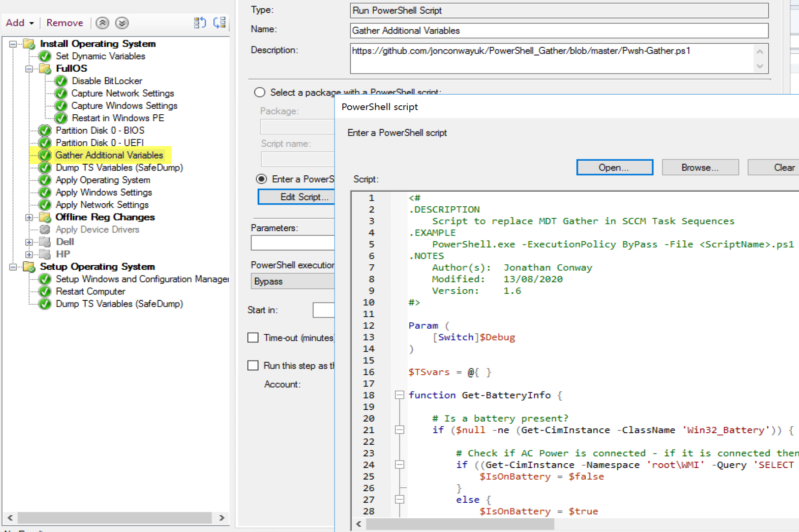
Task: Click the Move Up double-chevron icon
Action: [x=102, y=23]
